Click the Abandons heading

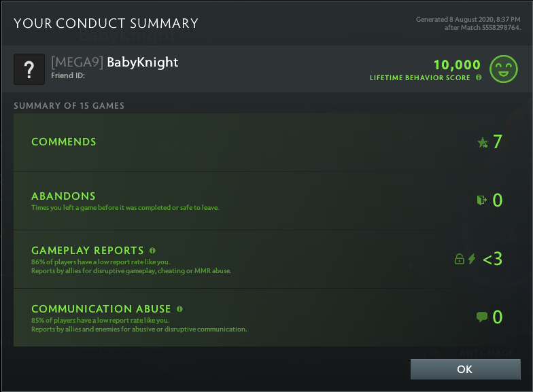click(63, 196)
